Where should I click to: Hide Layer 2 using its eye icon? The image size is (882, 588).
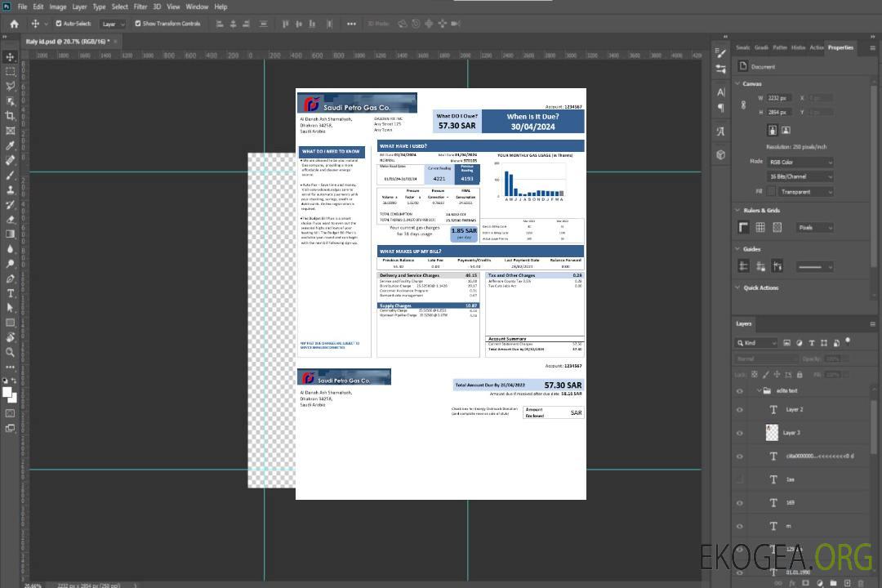(740, 410)
